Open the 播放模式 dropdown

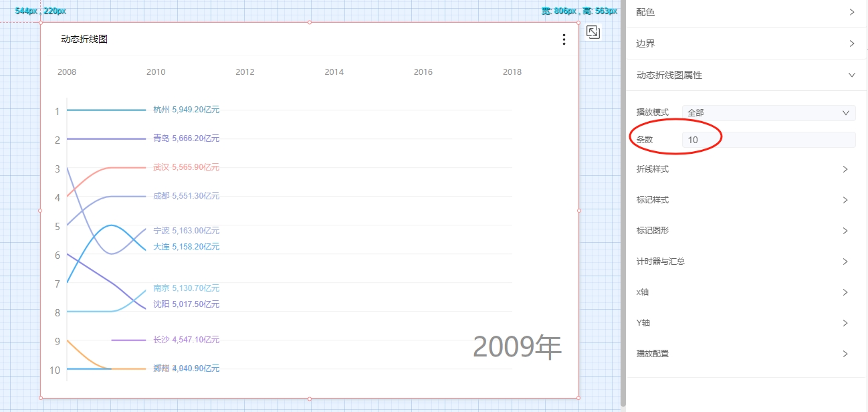coord(768,113)
